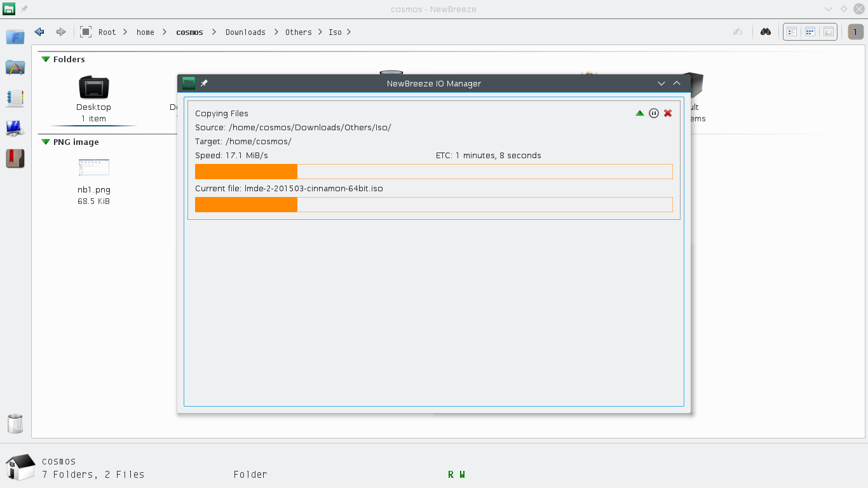Open the Applications sidebar panel icon
Viewport: 868px width, 488px height.
coord(15,67)
